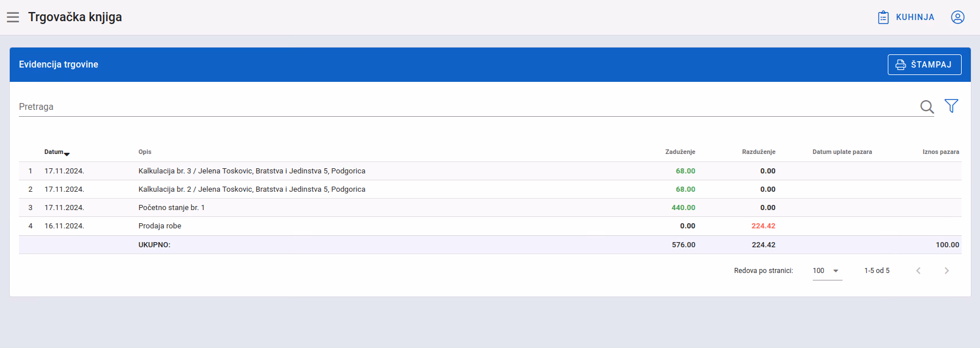
Task: Click Datum uplate pazara column header
Action: (842, 152)
